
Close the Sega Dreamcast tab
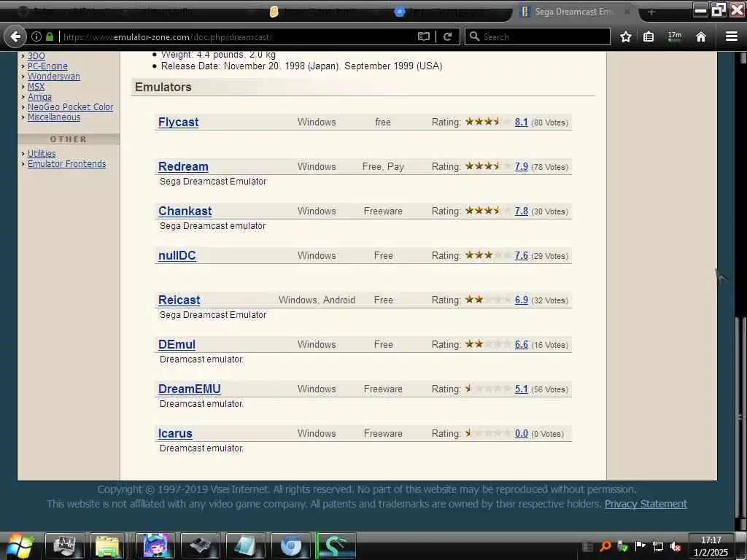point(627,11)
